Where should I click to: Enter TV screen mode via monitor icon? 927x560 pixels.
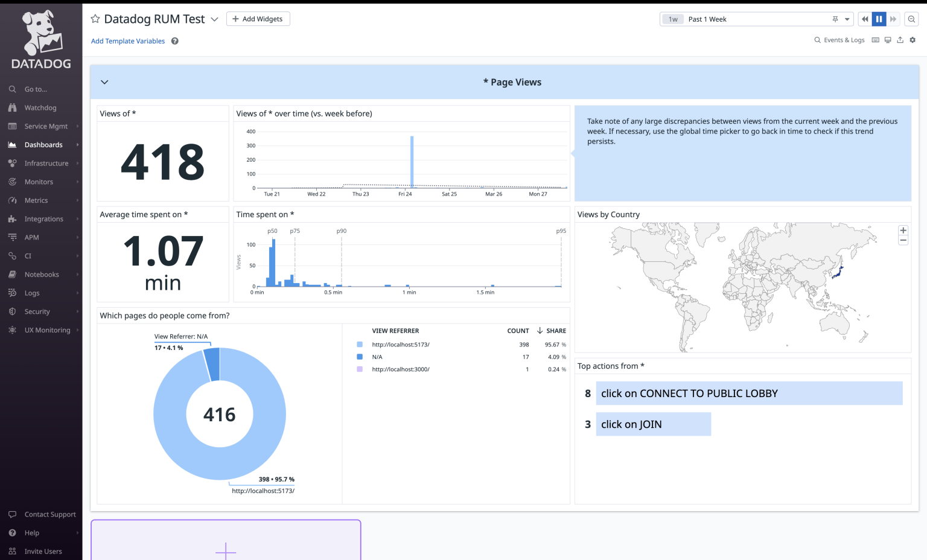(888, 39)
